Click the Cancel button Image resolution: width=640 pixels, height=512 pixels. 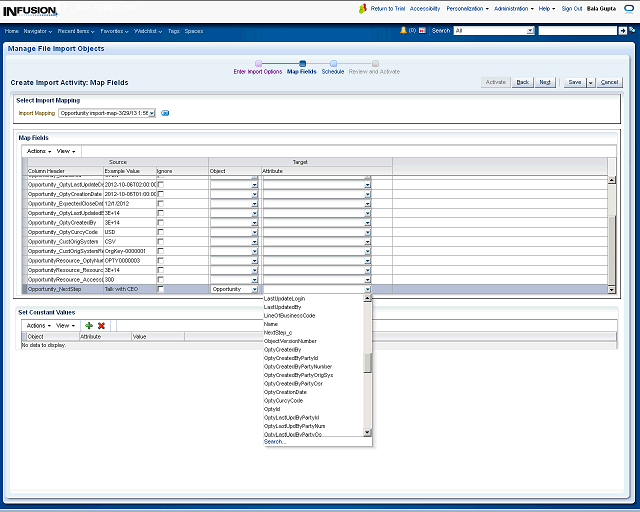point(609,82)
